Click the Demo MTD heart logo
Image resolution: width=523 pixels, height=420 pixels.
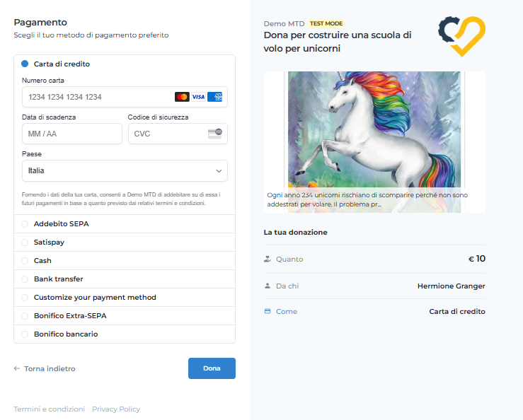[x=462, y=36]
